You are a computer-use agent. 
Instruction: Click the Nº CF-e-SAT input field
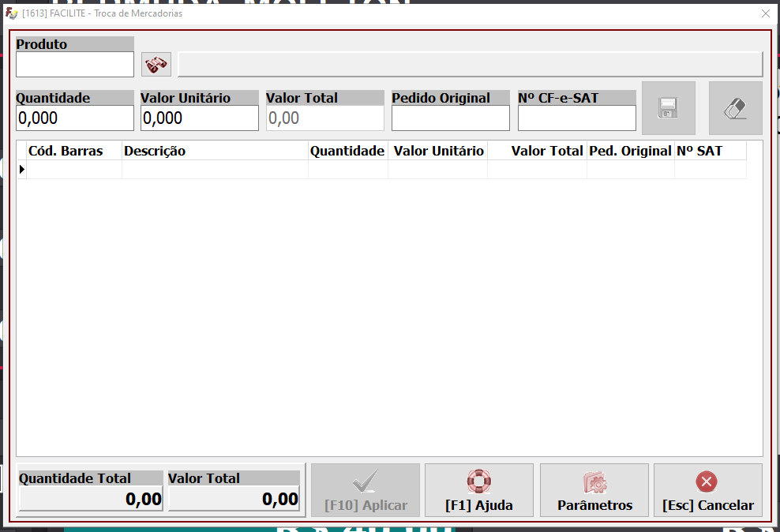coord(577,118)
